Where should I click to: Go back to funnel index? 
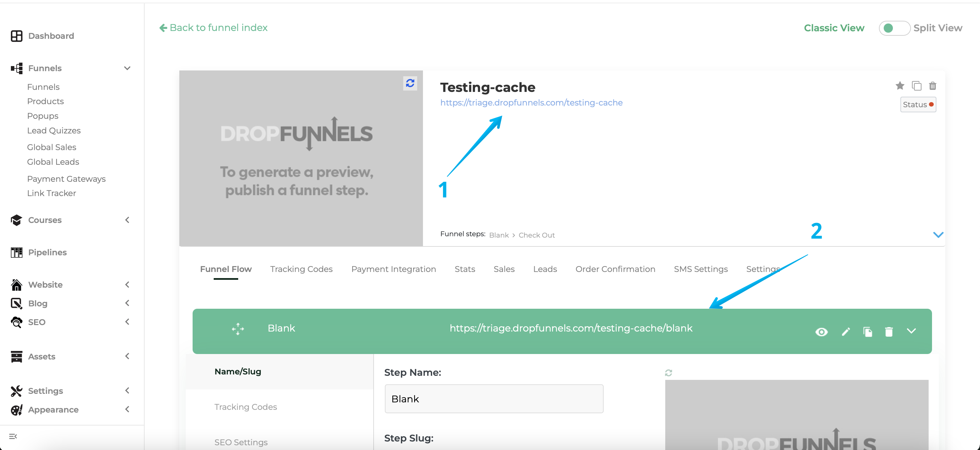213,28
